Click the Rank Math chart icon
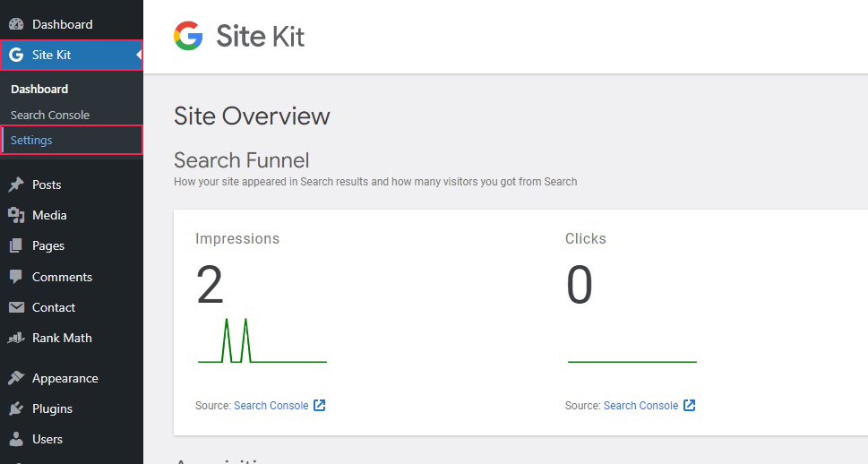The height and width of the screenshot is (464, 868). tap(16, 338)
